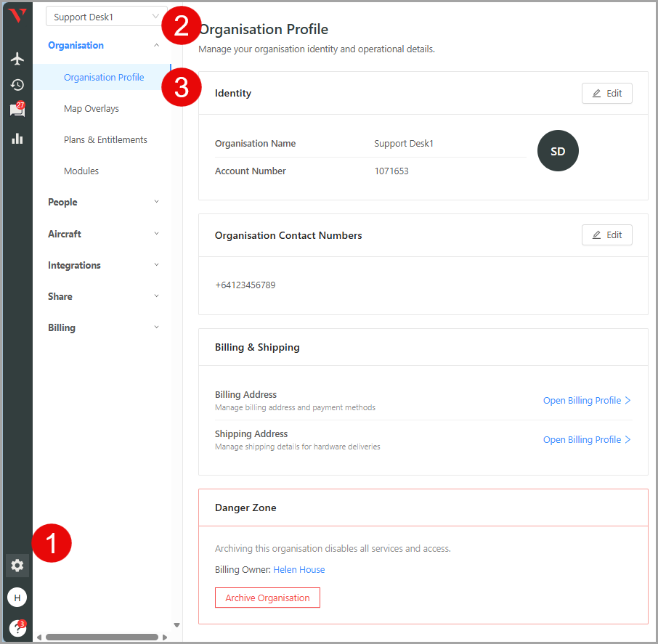Click the scroll right arrow in sidebar

tap(165, 637)
